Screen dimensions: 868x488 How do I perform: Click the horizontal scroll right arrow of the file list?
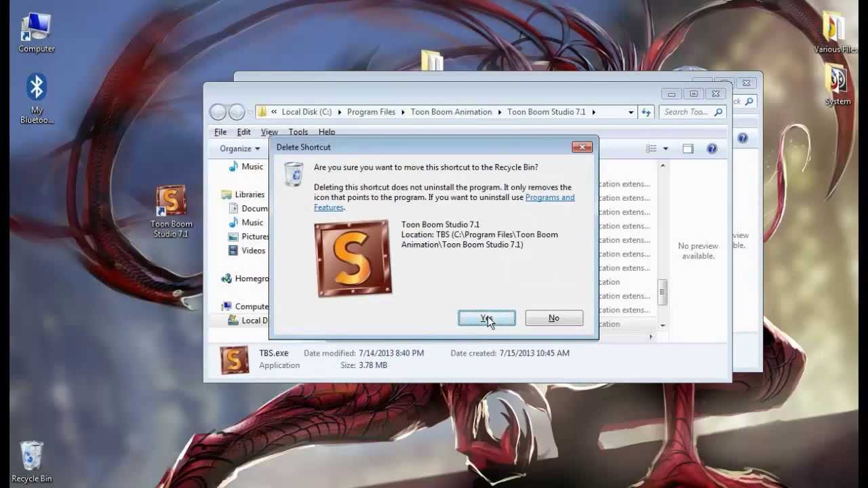[x=651, y=337]
